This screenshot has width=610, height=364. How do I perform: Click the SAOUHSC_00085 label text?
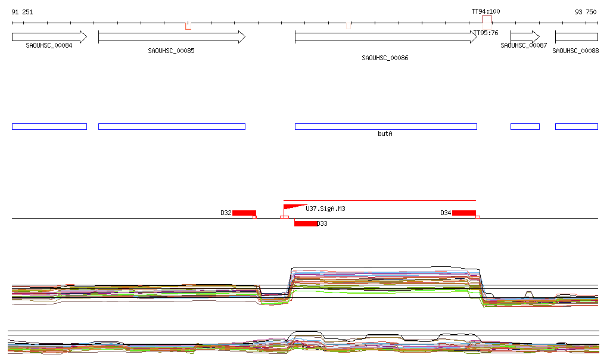pos(171,51)
